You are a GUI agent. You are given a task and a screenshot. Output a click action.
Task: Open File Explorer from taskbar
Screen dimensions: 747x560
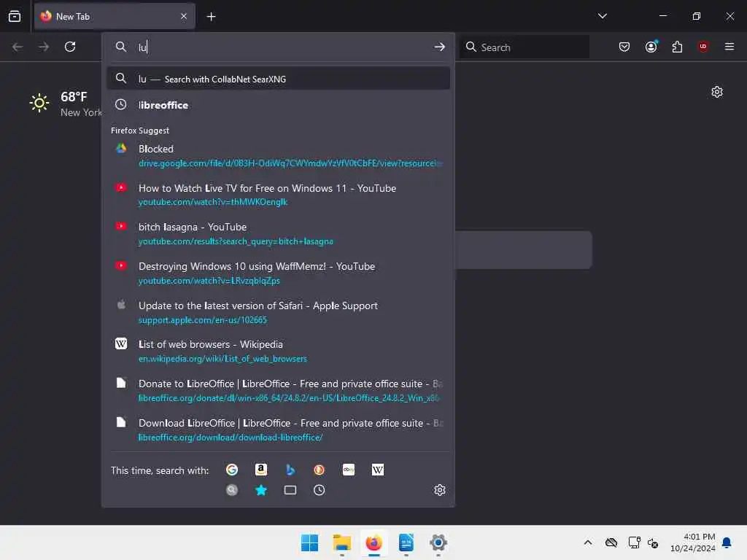pos(341,542)
